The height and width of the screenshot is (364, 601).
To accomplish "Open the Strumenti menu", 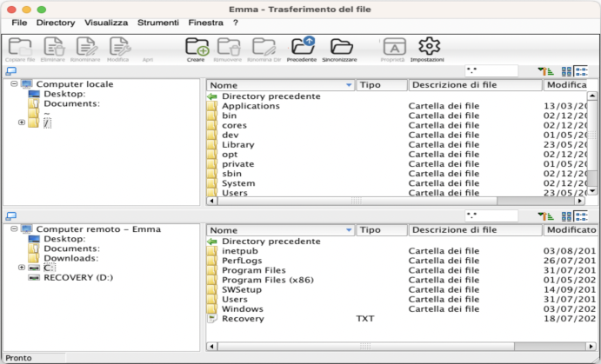I will point(158,22).
